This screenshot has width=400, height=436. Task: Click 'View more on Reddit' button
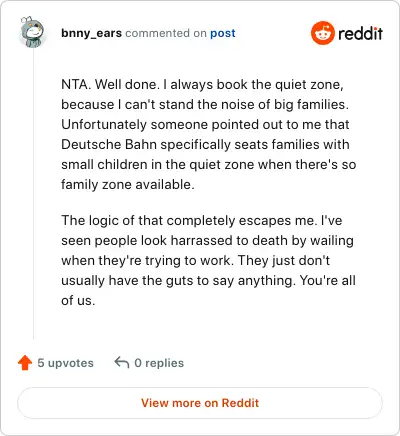tap(200, 403)
